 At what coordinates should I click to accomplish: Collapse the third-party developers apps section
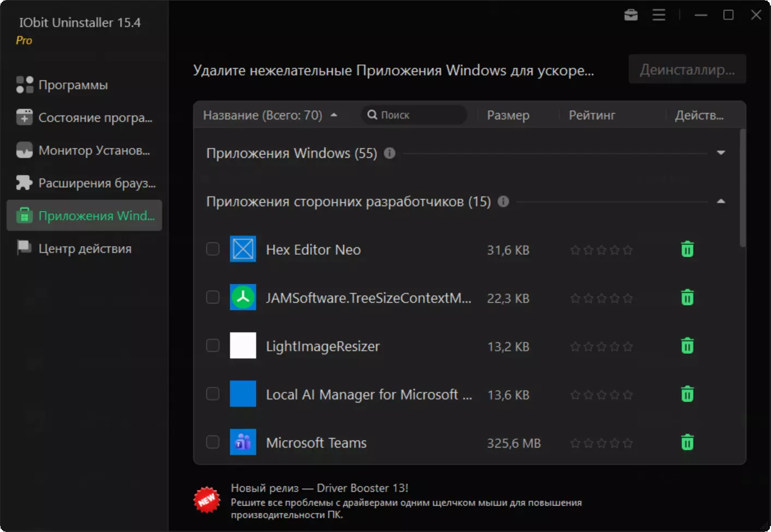[x=720, y=201]
